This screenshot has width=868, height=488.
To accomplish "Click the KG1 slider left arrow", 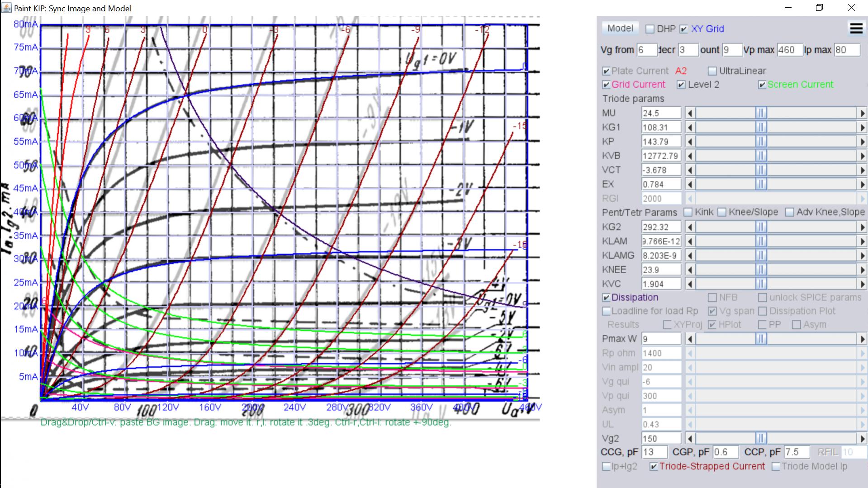I will tap(690, 128).
